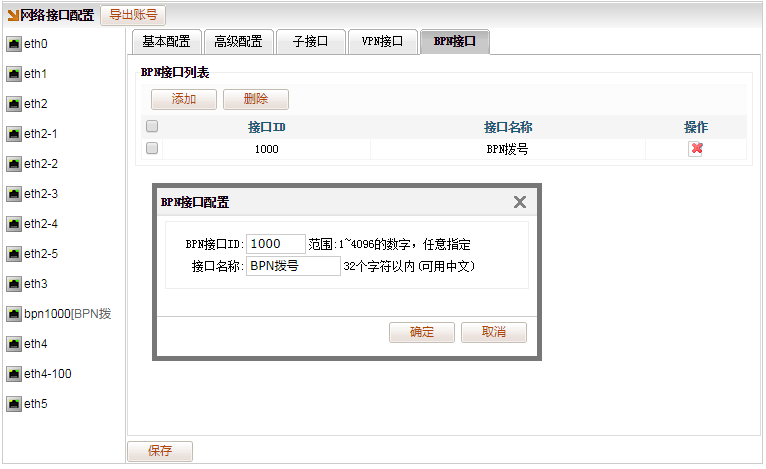Click the eth0 interface icon
This screenshot has height=469, width=766.
click(x=14, y=45)
